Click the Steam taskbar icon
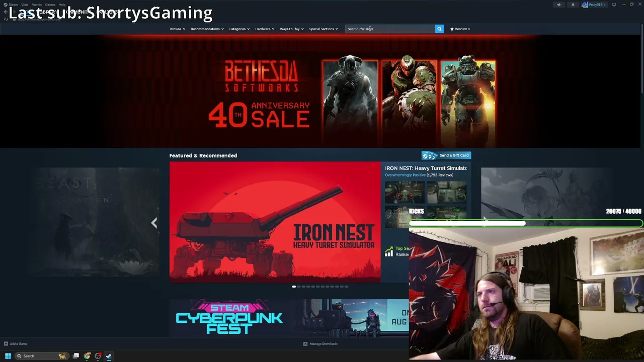 click(x=108, y=356)
